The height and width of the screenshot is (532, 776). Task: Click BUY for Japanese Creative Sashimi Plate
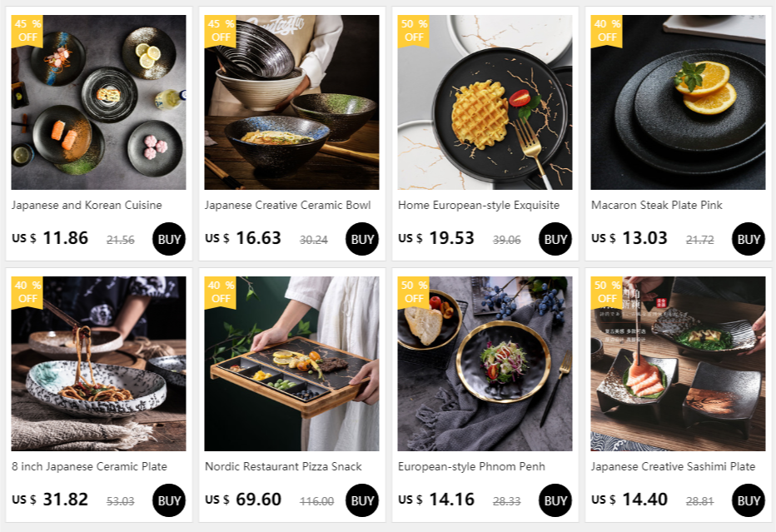click(x=748, y=500)
